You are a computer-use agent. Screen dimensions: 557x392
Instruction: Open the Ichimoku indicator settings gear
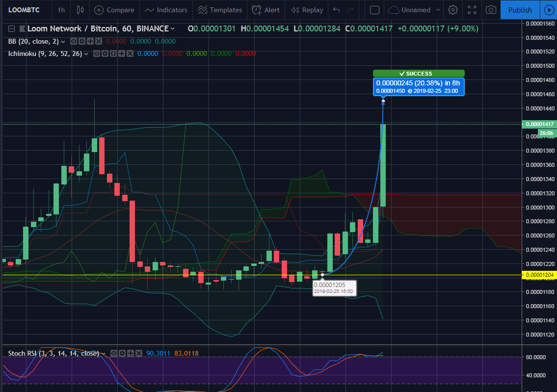pyautogui.click(x=105, y=53)
